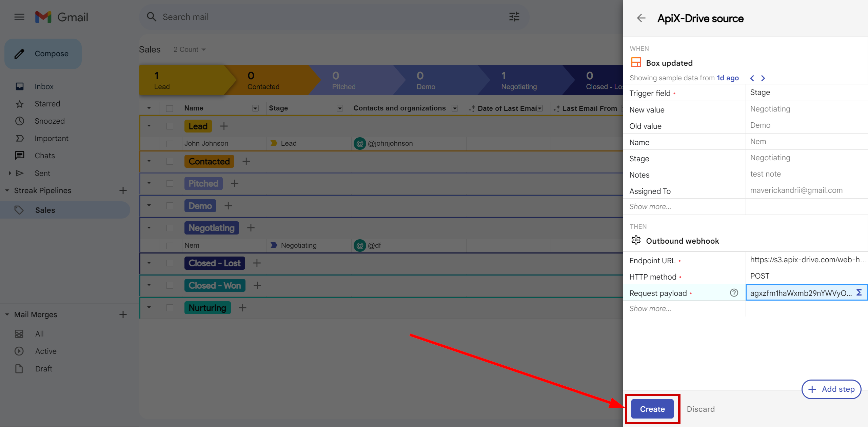Image resolution: width=868 pixels, height=427 pixels.
Task: Click the sigma formula icon in Request payload
Action: tap(859, 292)
